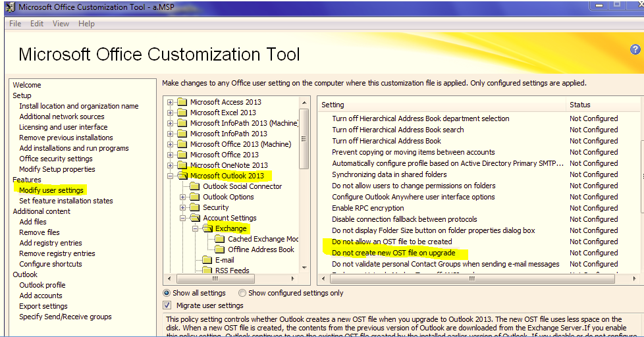
Task: Expand the Microsoft InfoPath 2013 non-machine node
Action: [170, 134]
